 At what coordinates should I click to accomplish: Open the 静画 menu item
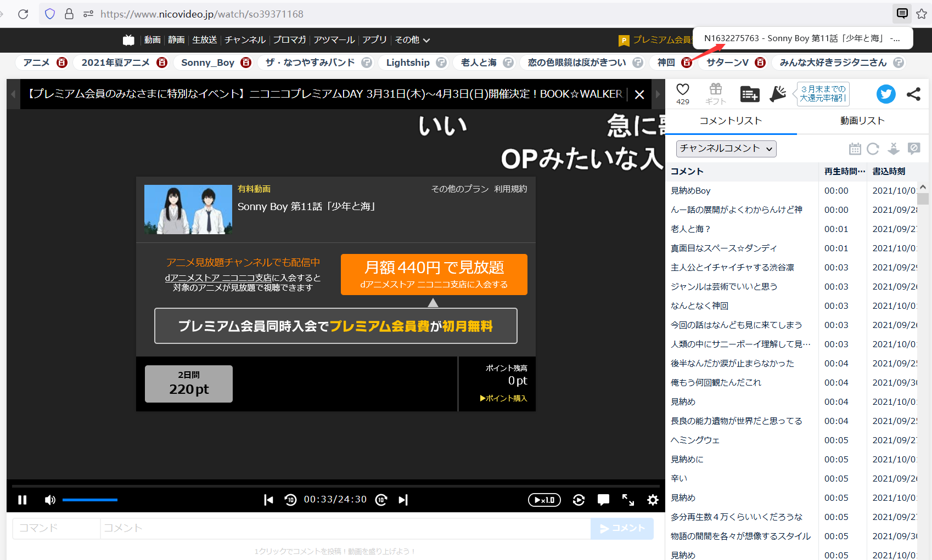176,40
